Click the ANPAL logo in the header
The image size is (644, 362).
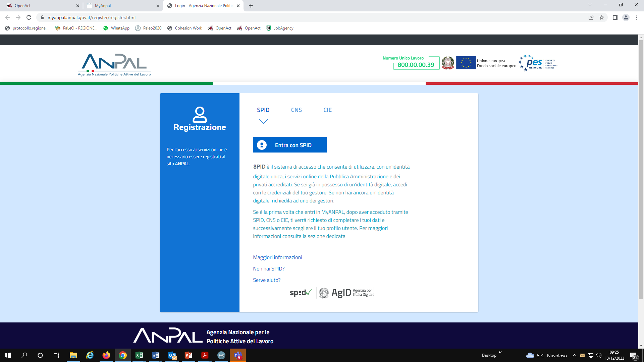(x=114, y=65)
